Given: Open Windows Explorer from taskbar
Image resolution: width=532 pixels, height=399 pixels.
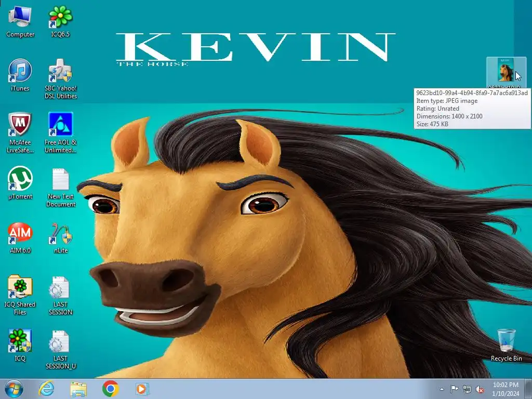Looking at the screenshot, I should pos(78,389).
